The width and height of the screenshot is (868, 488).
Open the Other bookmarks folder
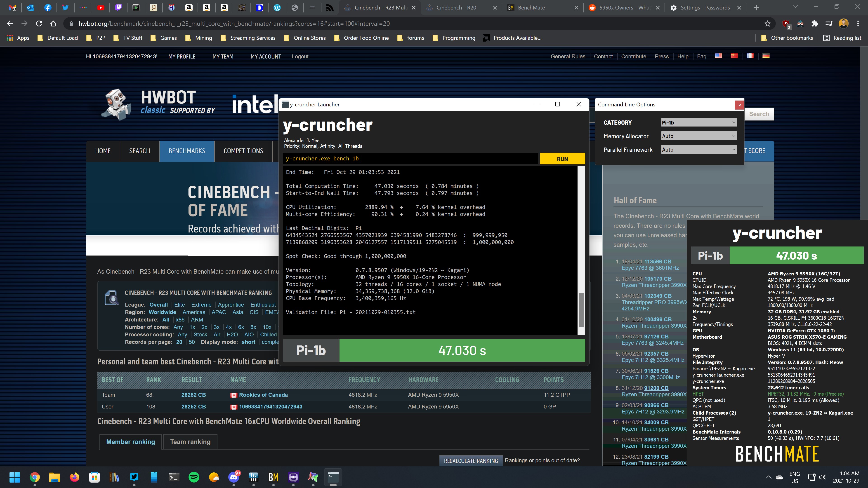787,38
